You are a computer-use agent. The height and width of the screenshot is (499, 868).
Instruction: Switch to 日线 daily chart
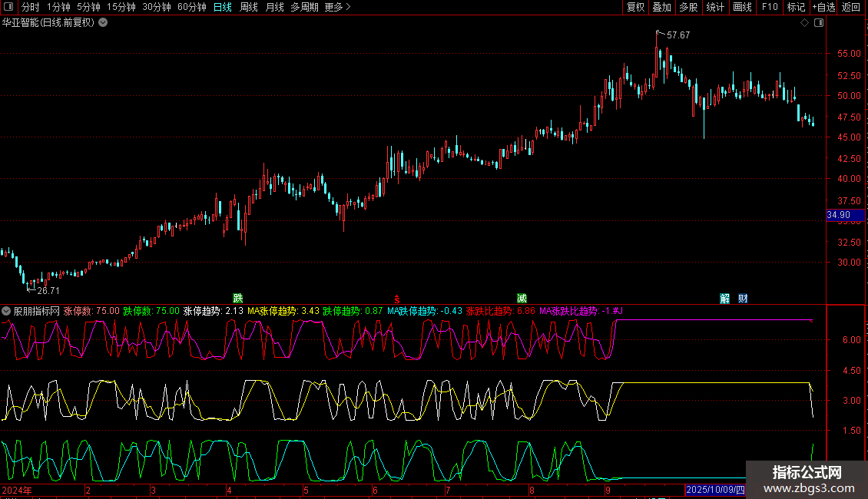coord(223,7)
